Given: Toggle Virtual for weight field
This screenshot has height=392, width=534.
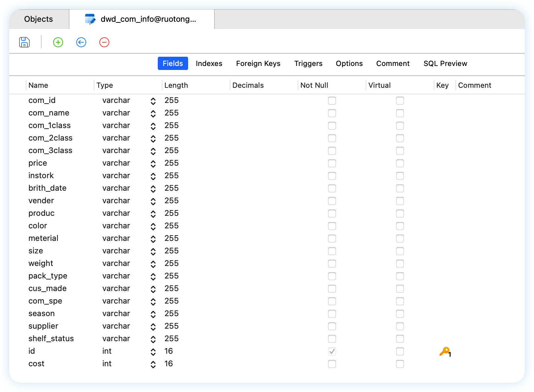Looking at the screenshot, I should (x=400, y=264).
